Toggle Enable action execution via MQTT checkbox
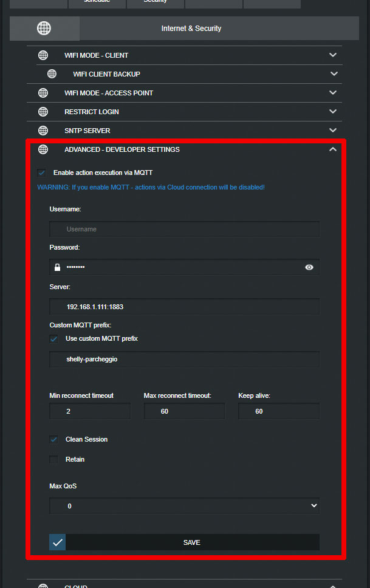 pyautogui.click(x=42, y=173)
